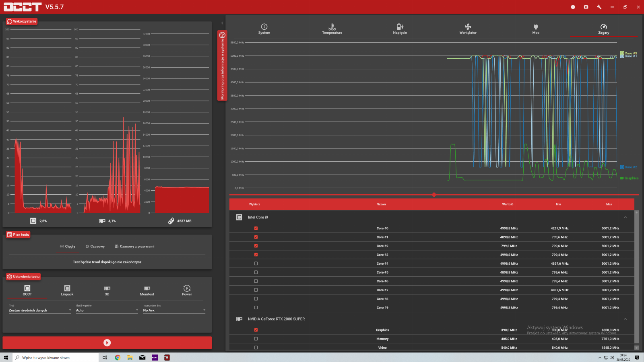Image resolution: width=644 pixels, height=362 pixels.
Task: Check the Core #8 checkbox
Action: 256,299
